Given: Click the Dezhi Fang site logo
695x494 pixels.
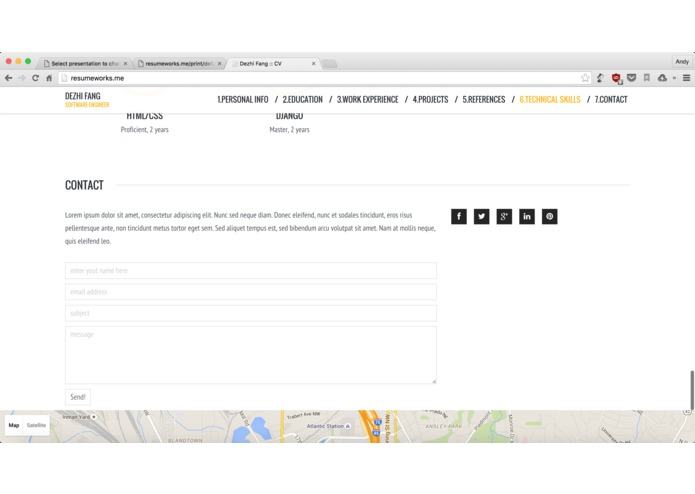Looking at the screenshot, I should pos(87,99).
